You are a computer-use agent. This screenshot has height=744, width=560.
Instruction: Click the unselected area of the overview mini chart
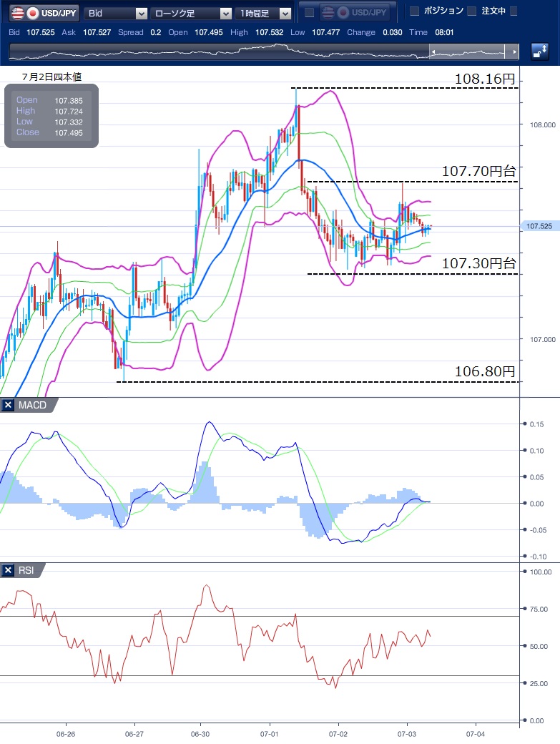tap(215, 52)
